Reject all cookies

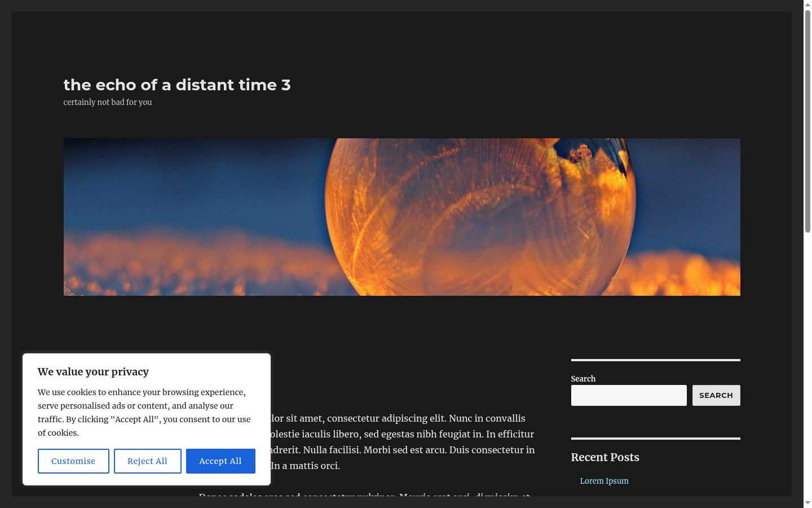pyautogui.click(x=148, y=461)
